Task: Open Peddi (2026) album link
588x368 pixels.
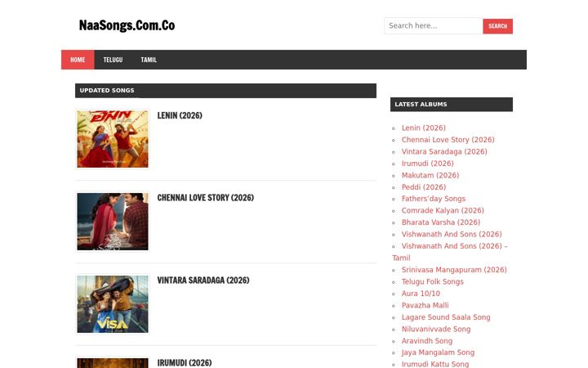Action: (424, 187)
